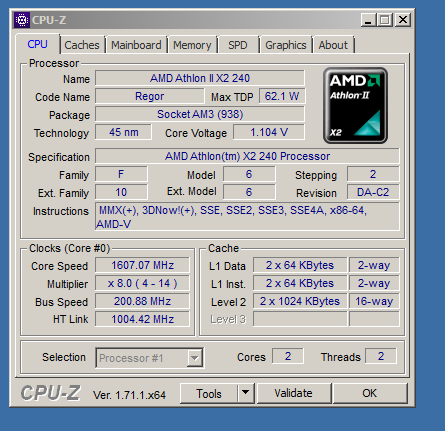Close the CPU-Z window

403,20
